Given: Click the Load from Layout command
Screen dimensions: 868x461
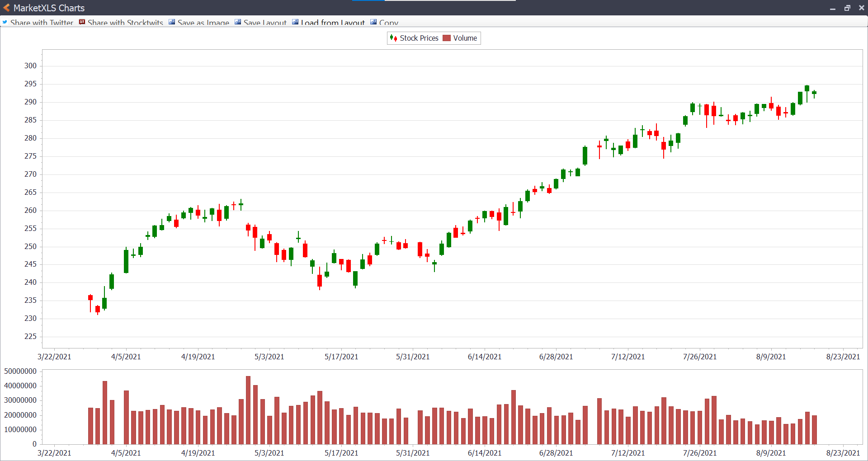Looking at the screenshot, I should [333, 22].
